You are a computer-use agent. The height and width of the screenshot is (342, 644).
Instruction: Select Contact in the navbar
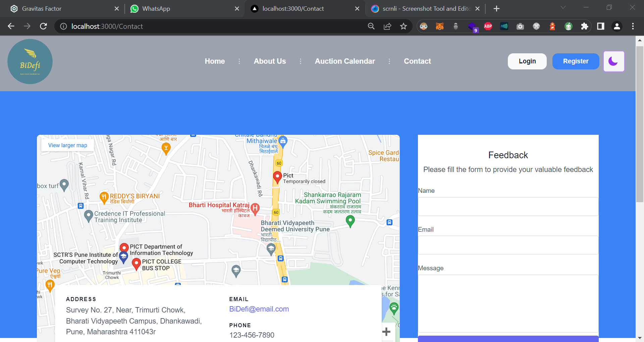[417, 61]
